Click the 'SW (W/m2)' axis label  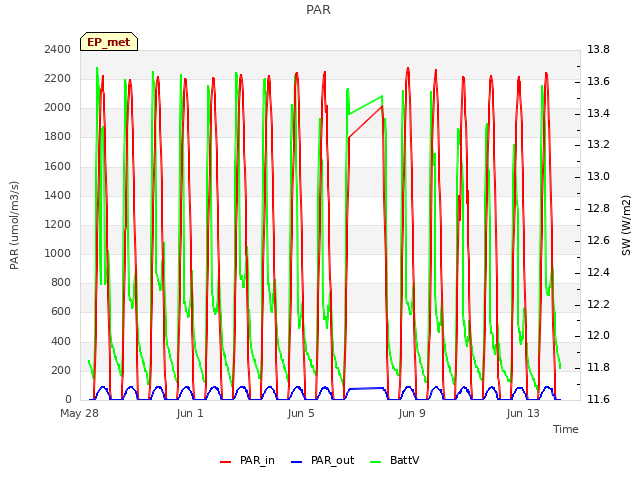point(626,225)
